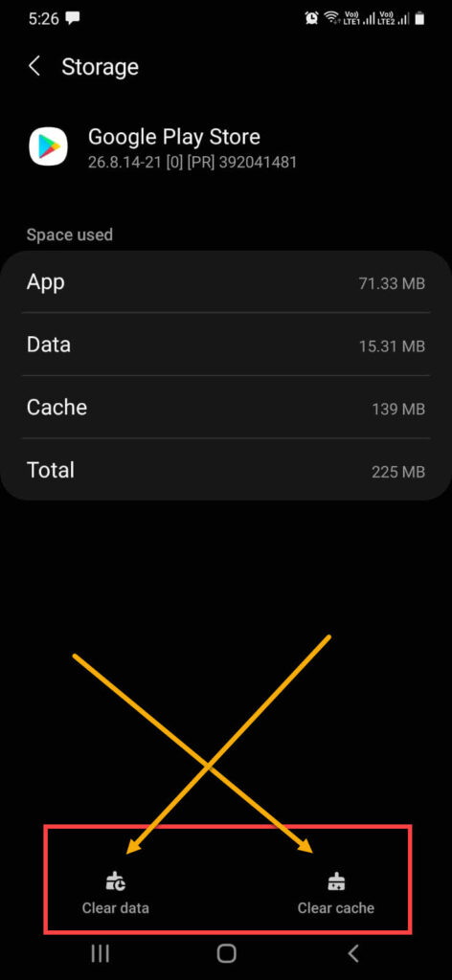Open recent apps from navigation bar
The height and width of the screenshot is (980, 452).
point(100,953)
